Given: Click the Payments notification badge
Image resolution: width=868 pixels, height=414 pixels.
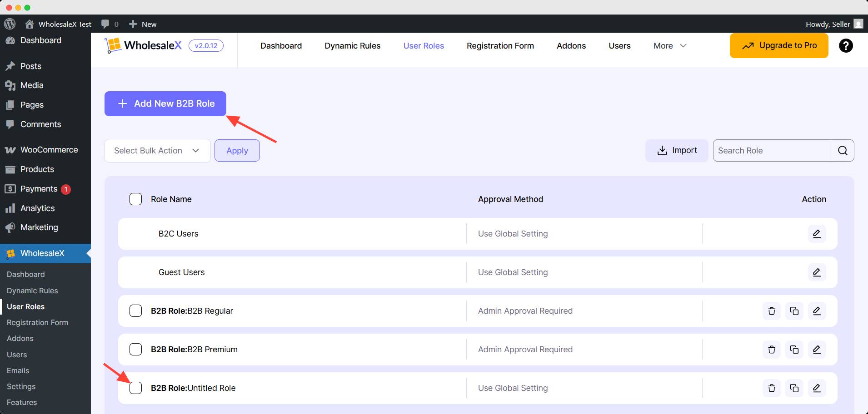Looking at the screenshot, I should pos(66,189).
